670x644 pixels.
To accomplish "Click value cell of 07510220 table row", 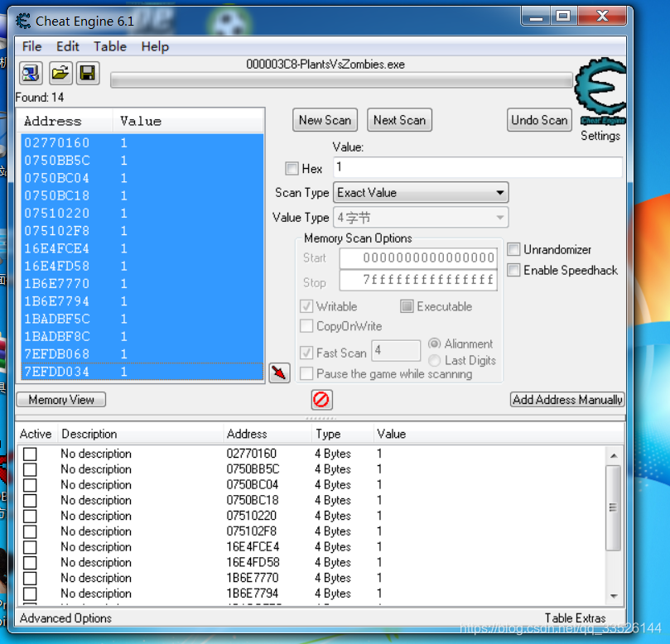I will coord(379,516).
